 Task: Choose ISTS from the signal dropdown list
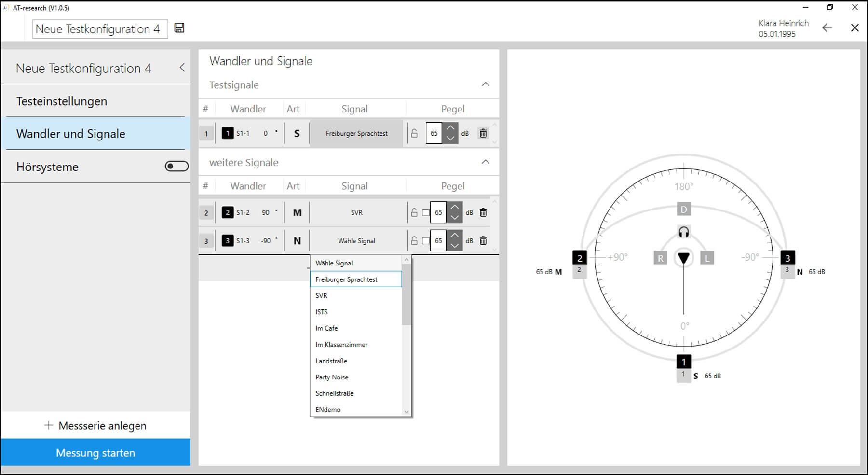(x=322, y=312)
